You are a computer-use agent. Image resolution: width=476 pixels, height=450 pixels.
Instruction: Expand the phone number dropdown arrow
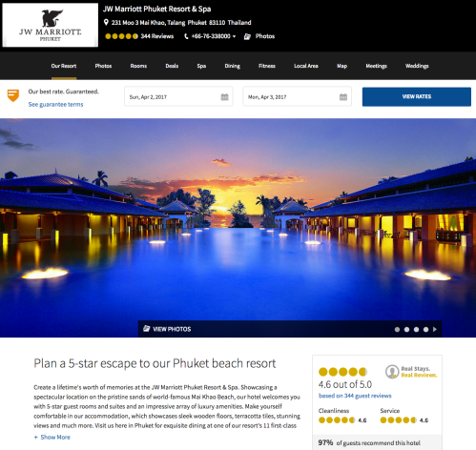tap(234, 36)
